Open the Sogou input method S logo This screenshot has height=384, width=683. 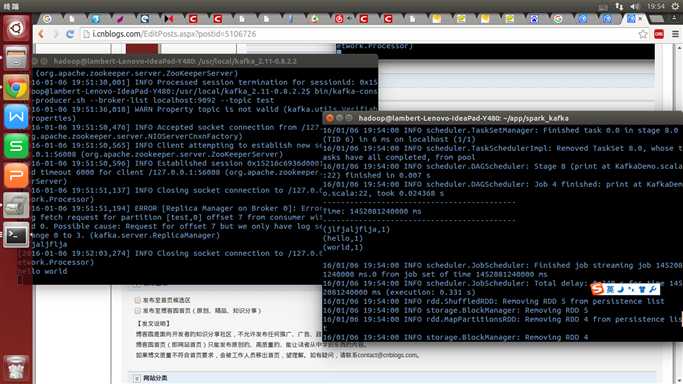click(597, 289)
